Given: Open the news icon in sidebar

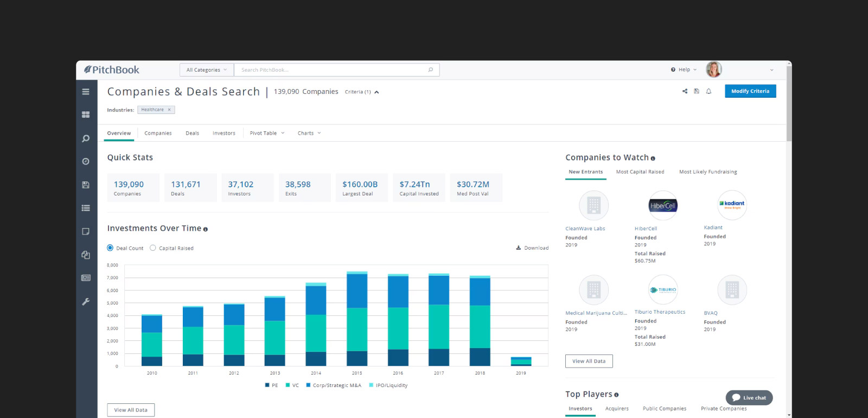Looking at the screenshot, I should (86, 278).
